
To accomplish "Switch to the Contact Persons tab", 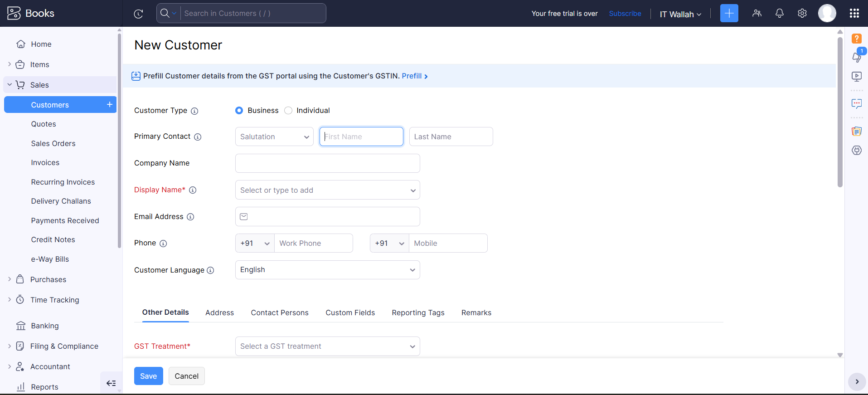I will click(x=280, y=312).
